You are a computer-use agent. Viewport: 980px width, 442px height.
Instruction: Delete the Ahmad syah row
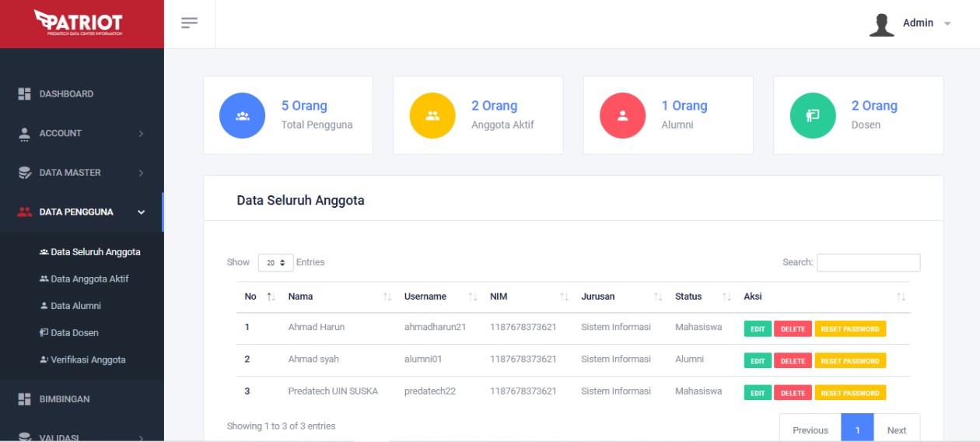(x=793, y=361)
